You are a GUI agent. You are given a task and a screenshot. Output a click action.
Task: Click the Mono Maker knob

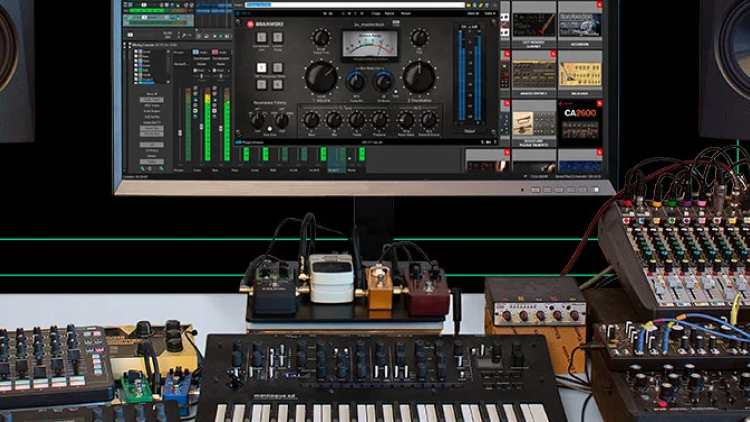click(406, 119)
